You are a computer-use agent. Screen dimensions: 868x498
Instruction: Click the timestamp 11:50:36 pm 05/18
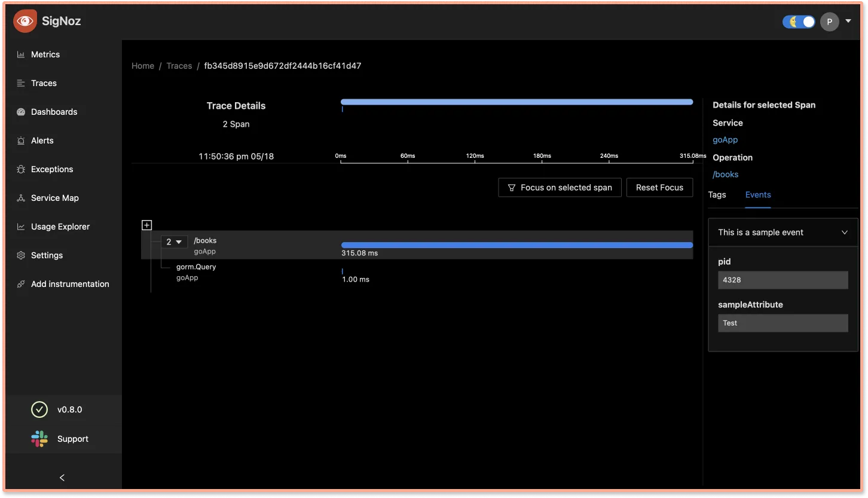236,157
